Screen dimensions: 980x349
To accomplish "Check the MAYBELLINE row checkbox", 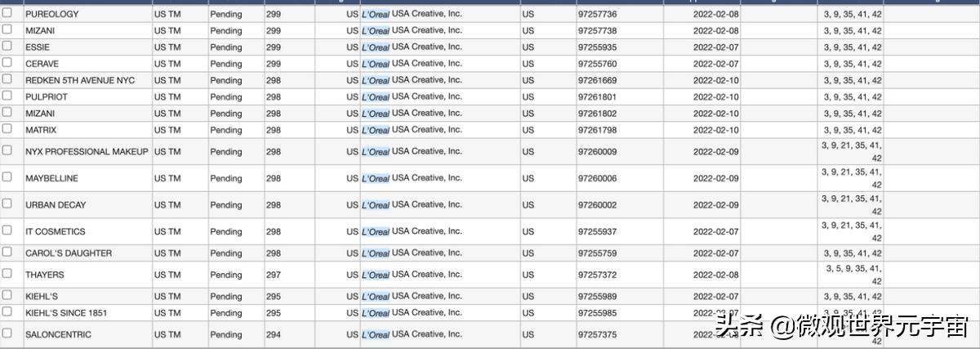I will click(x=7, y=177).
